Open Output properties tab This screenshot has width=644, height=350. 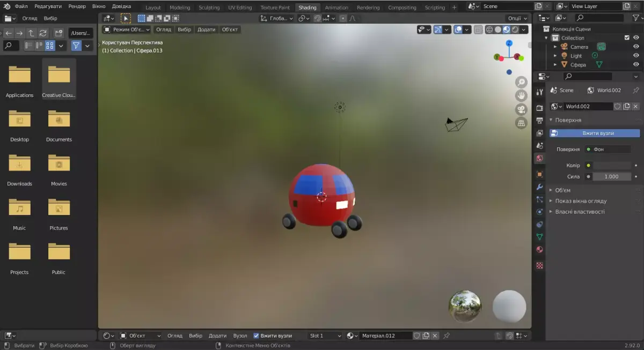pyautogui.click(x=539, y=120)
